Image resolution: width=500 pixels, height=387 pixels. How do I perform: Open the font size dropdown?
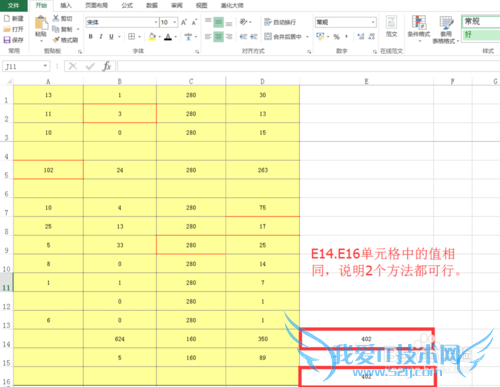click(x=174, y=22)
